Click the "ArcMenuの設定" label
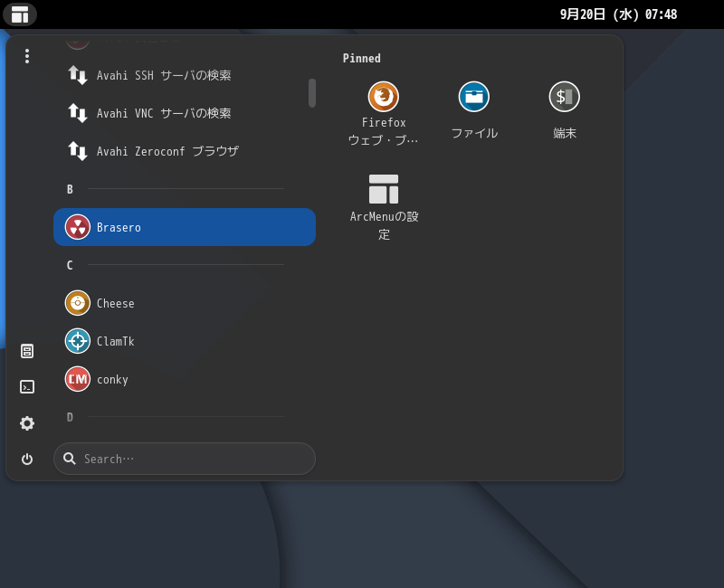Viewport: 724px width, 588px height. [x=384, y=225]
